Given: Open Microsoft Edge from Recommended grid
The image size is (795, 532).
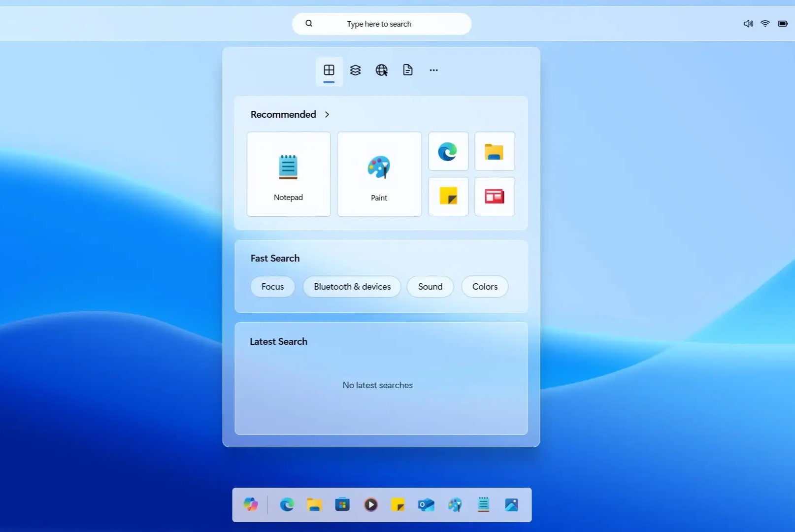Looking at the screenshot, I should click(x=448, y=151).
